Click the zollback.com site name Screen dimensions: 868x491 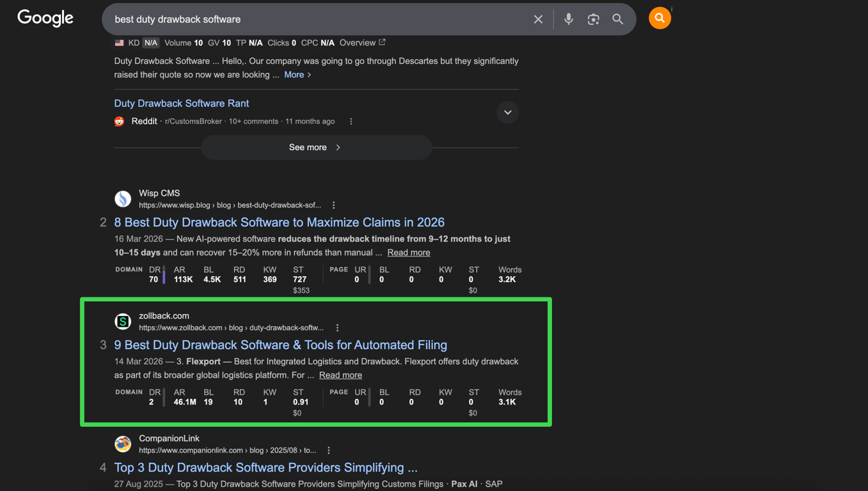164,316
